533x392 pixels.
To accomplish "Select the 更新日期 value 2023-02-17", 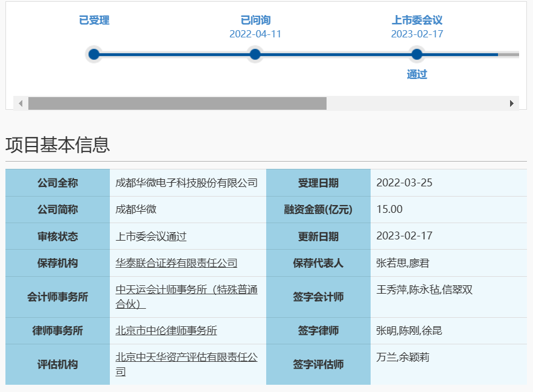I will (x=404, y=236).
